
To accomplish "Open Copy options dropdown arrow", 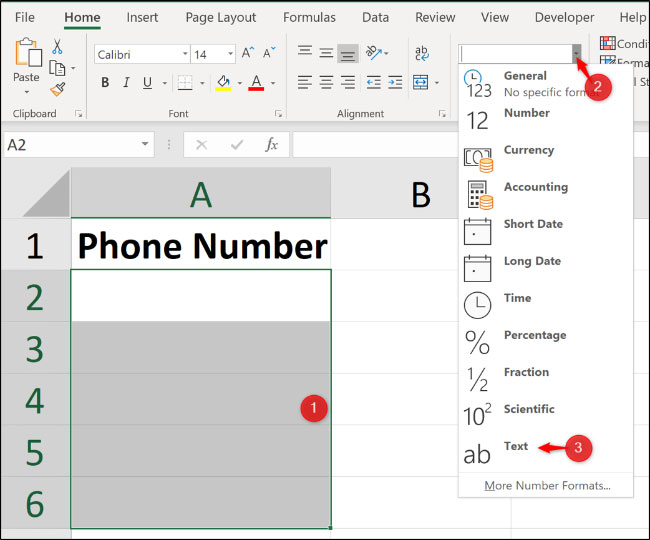I will tap(73, 68).
